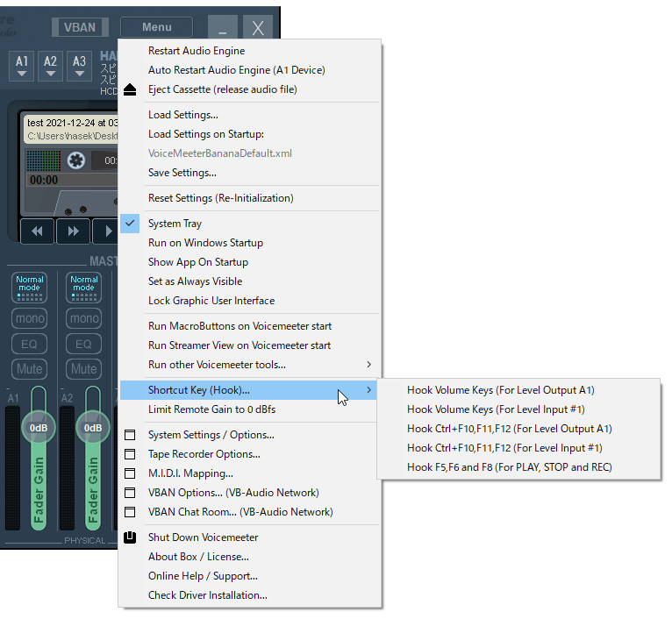Select Load Settings...

(249, 115)
